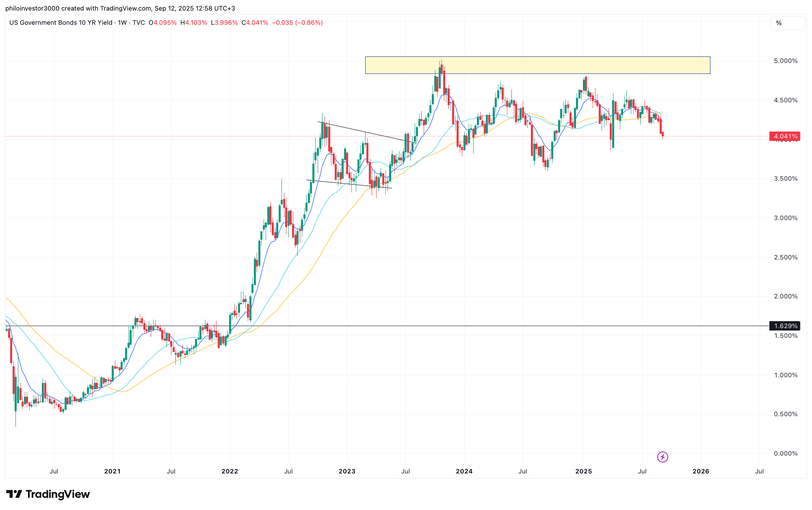812x510 pixels.
Task: Click the US Government Bonds 10 YR Yield title
Action: [61, 23]
